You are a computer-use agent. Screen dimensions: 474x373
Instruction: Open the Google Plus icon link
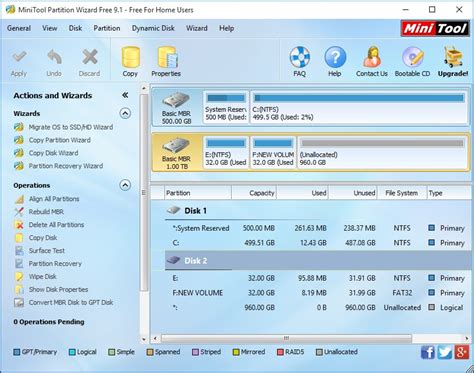click(x=462, y=352)
